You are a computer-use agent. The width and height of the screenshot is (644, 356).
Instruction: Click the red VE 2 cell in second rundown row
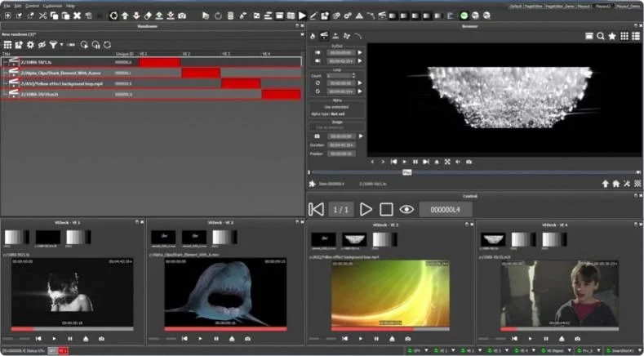tap(202, 73)
